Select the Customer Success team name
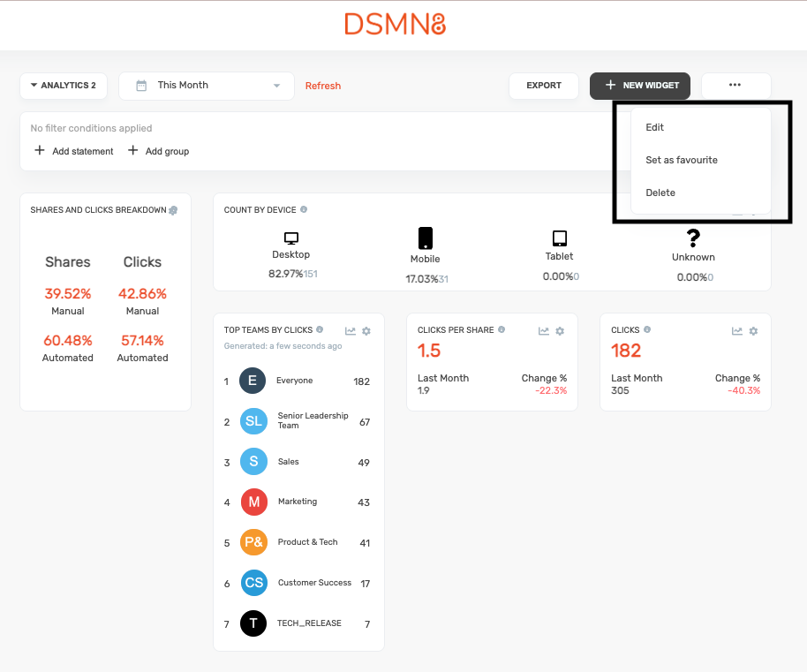807x672 pixels. [x=314, y=583]
